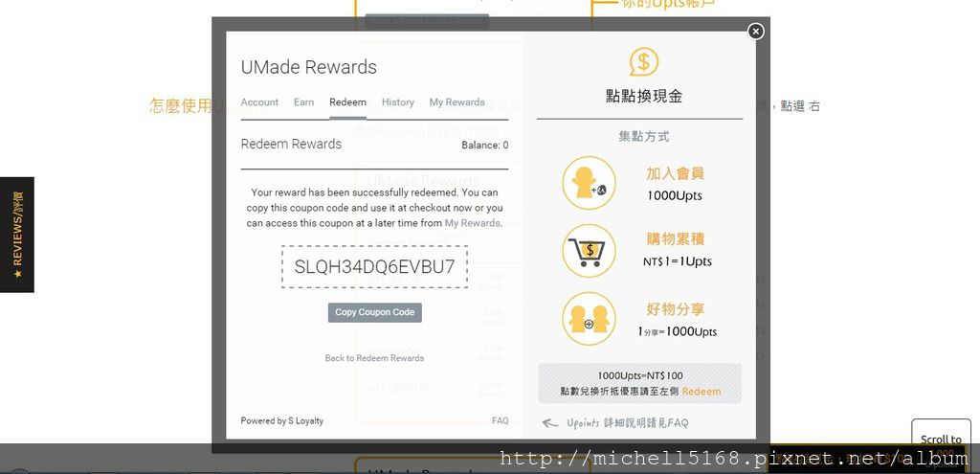Click the NT$1=1Upts text
The width and height of the screenshot is (980, 474).
(x=677, y=261)
